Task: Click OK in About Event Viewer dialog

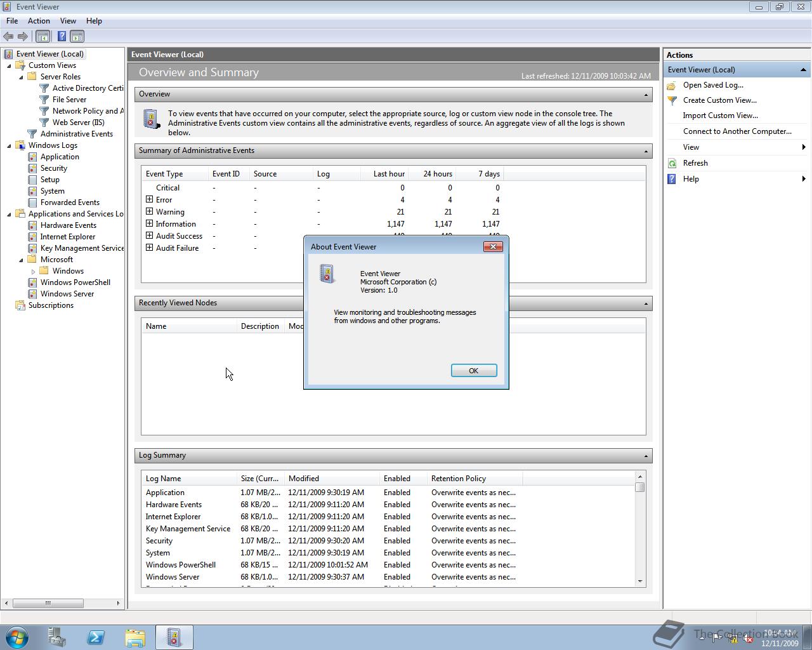Action: click(474, 371)
